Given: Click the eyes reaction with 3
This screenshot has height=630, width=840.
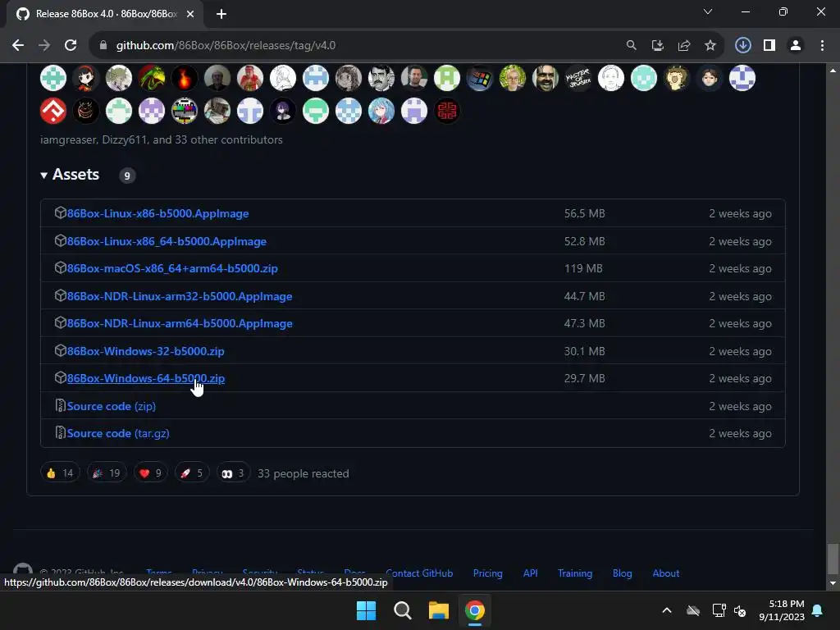Looking at the screenshot, I should coord(233,472).
